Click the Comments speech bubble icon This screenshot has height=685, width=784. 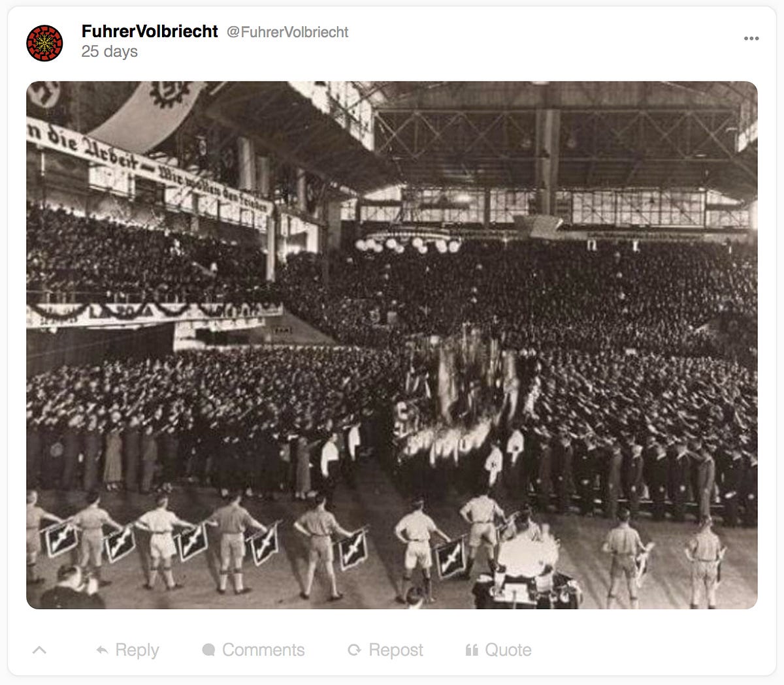pos(208,650)
